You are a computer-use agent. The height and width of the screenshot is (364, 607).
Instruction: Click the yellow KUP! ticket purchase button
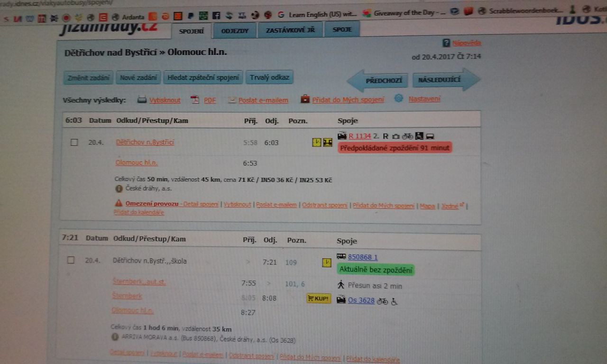(319, 299)
